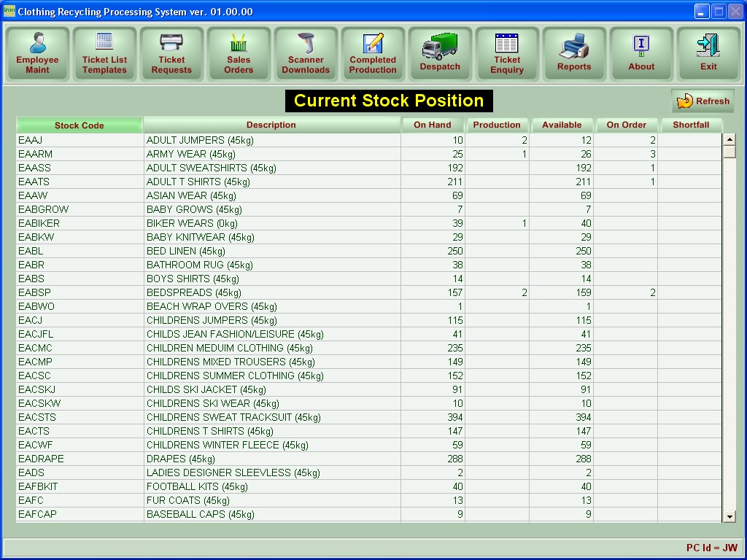The height and width of the screenshot is (560, 747).
Task: Sort by Stock Code column header
Action: pos(79,125)
